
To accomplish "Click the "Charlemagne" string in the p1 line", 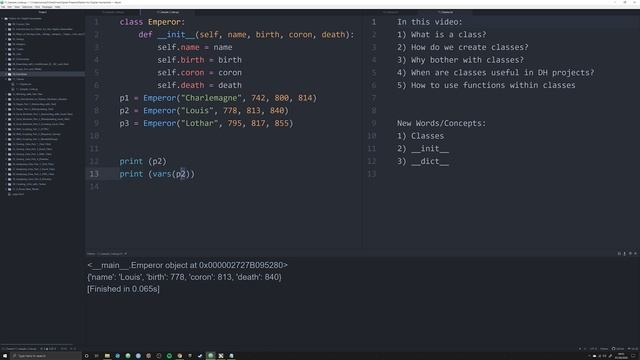I will point(211,98).
